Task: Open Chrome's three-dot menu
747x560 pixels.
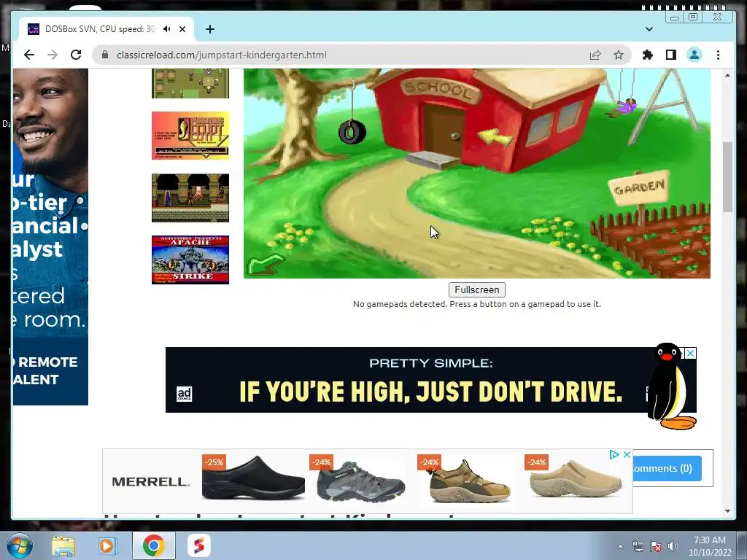Action: pyautogui.click(x=718, y=55)
